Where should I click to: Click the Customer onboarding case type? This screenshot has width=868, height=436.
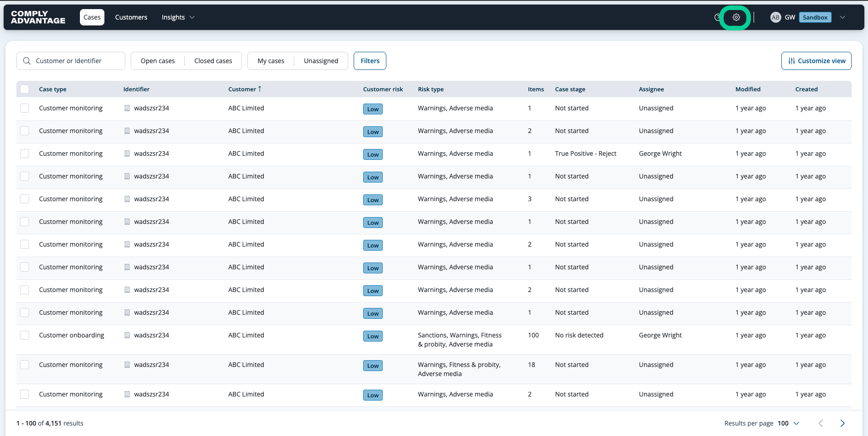pos(71,335)
